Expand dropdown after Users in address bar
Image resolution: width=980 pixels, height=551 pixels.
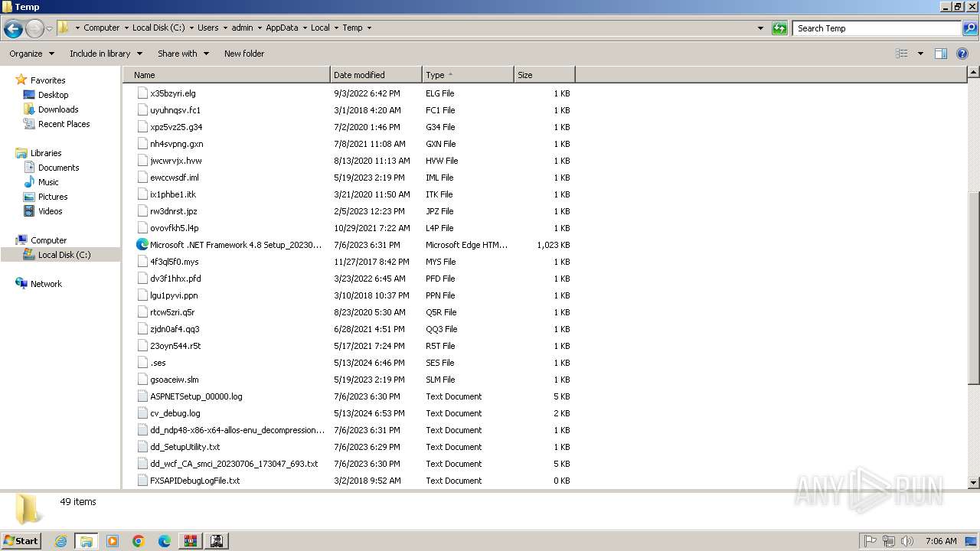(x=225, y=28)
